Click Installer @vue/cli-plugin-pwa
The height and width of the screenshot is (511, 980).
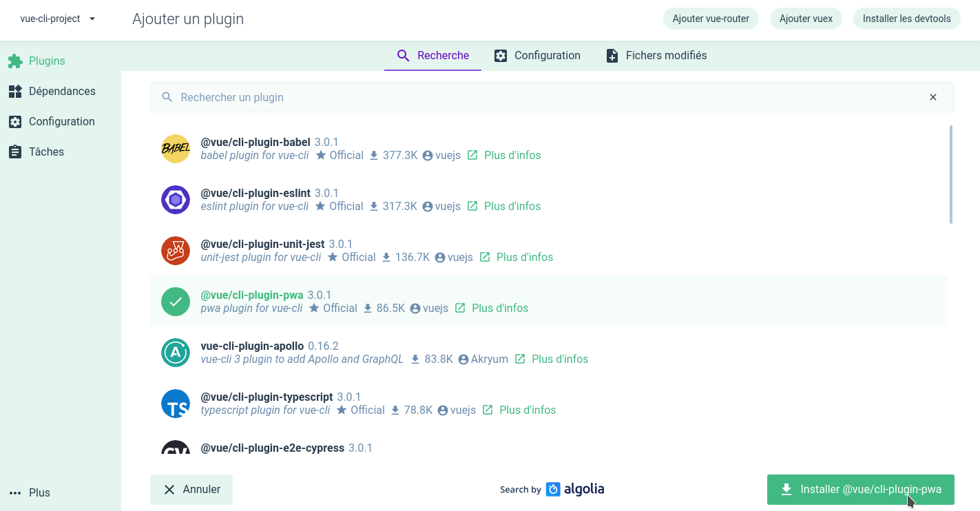click(860, 489)
